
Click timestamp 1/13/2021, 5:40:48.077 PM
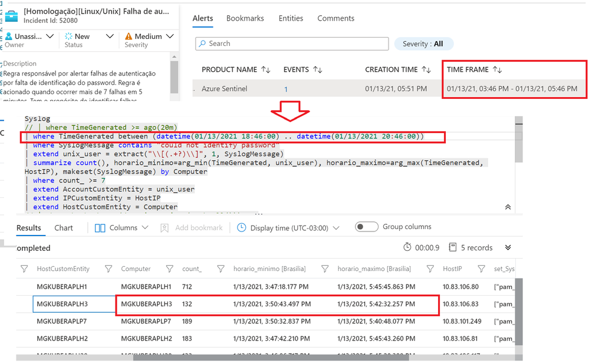click(x=376, y=321)
